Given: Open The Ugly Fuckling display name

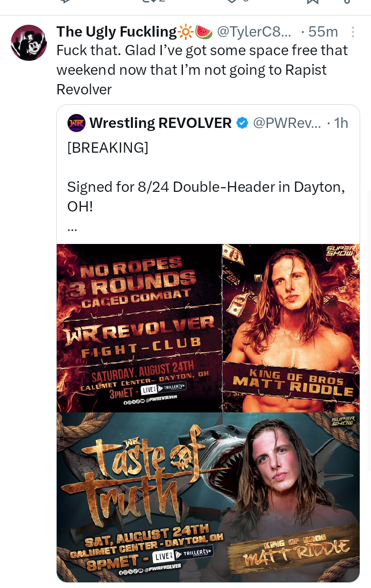Looking at the screenshot, I should [116, 32].
